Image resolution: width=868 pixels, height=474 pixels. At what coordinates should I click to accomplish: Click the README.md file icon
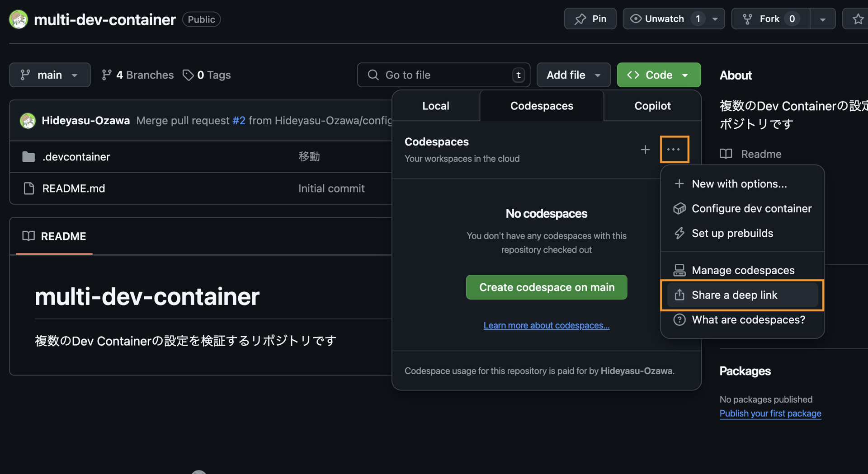[x=28, y=188]
